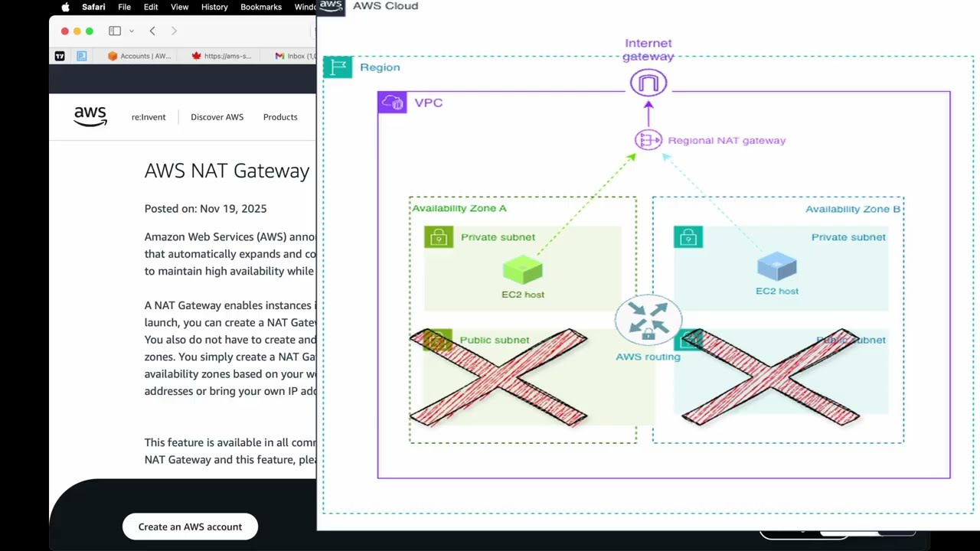Click the Regional NAT gateway icon
Screen dimensions: 980x551
pos(648,140)
